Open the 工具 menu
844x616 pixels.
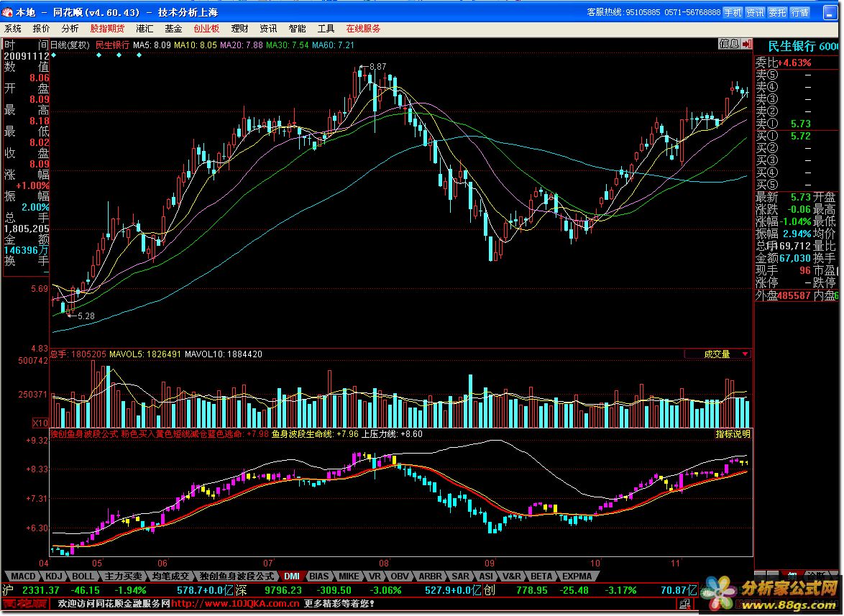click(x=326, y=29)
